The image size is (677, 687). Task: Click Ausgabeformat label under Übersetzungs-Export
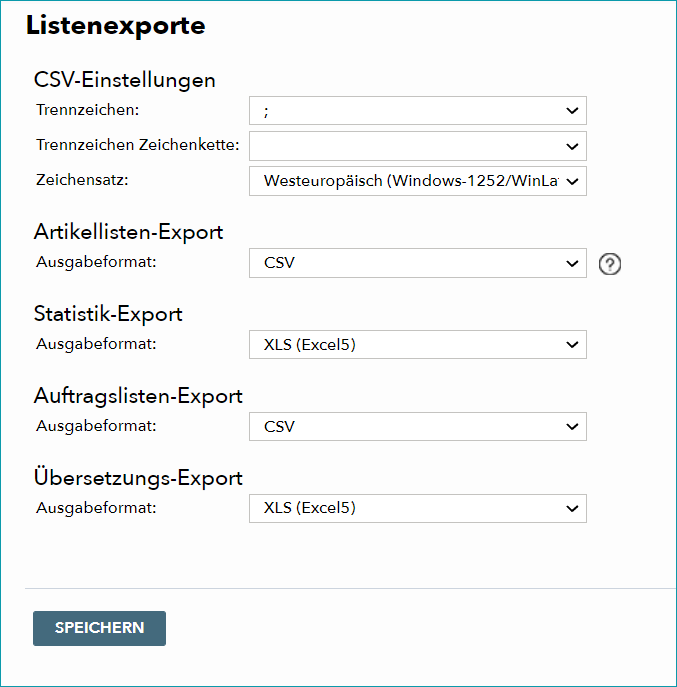96,508
